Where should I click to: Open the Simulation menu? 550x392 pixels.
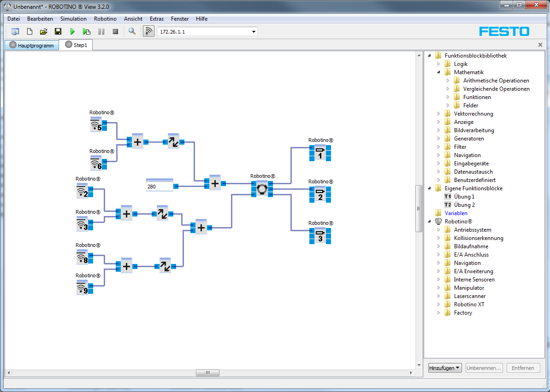[x=73, y=19]
